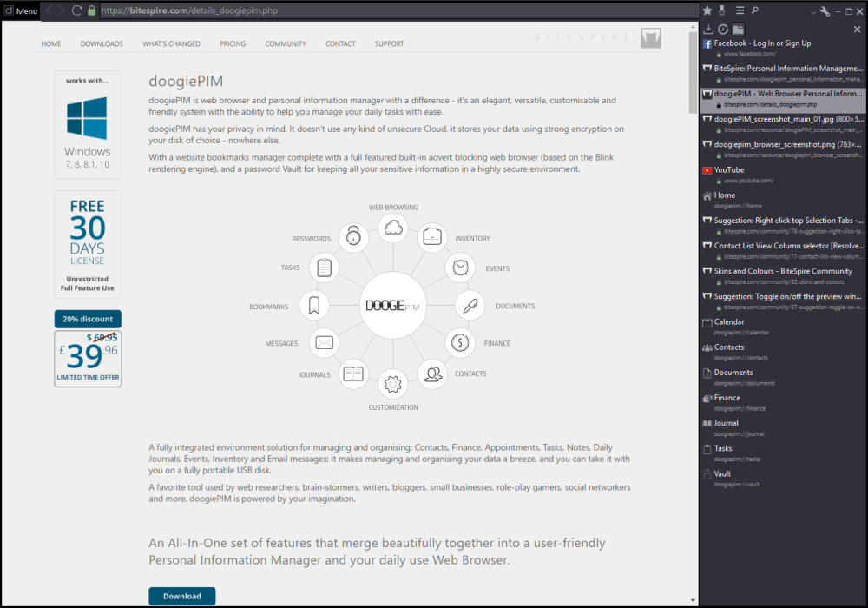Click the Documents pen icon in diagram
This screenshot has width=868, height=608.
coord(470,306)
